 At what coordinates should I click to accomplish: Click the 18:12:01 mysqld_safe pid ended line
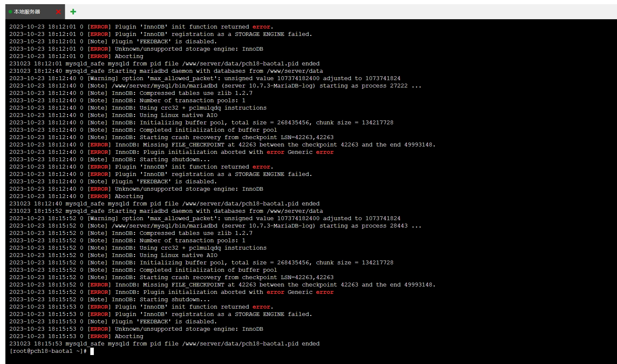164,64
